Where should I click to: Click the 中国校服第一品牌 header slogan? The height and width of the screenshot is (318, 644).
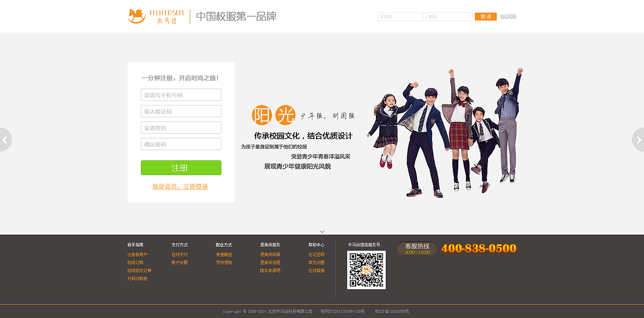236,16
